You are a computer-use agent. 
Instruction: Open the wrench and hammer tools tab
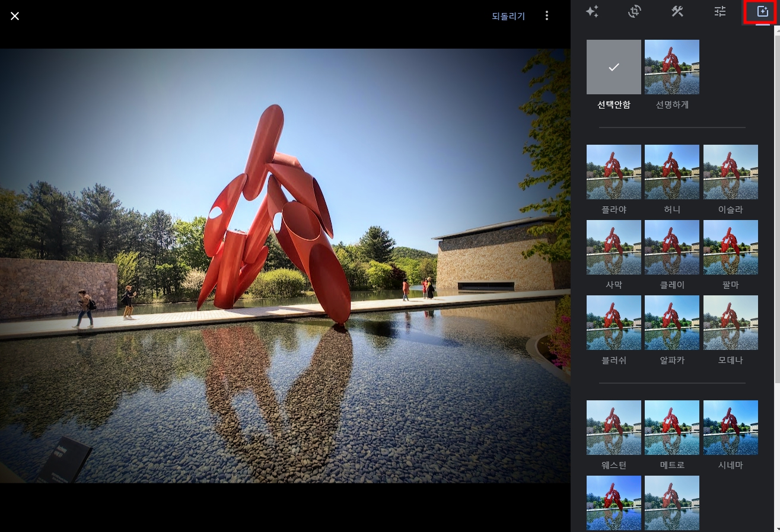click(677, 12)
